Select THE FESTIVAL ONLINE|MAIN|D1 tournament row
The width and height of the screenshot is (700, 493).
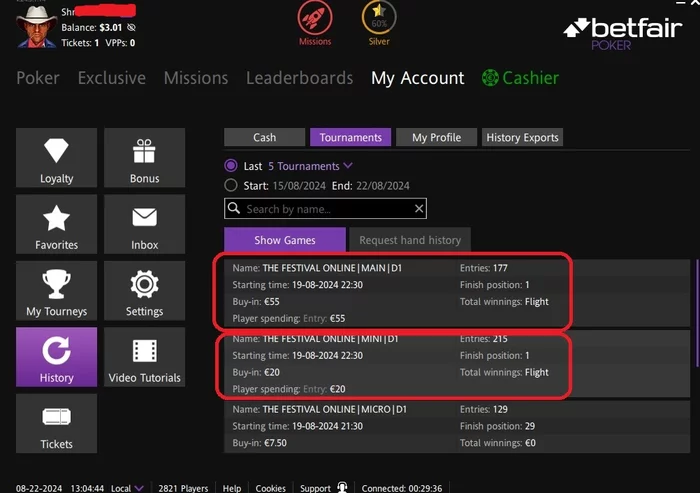tap(457, 293)
